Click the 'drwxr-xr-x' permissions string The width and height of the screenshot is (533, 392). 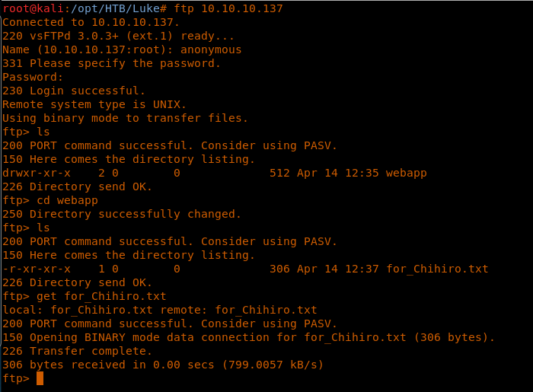[x=37, y=173]
